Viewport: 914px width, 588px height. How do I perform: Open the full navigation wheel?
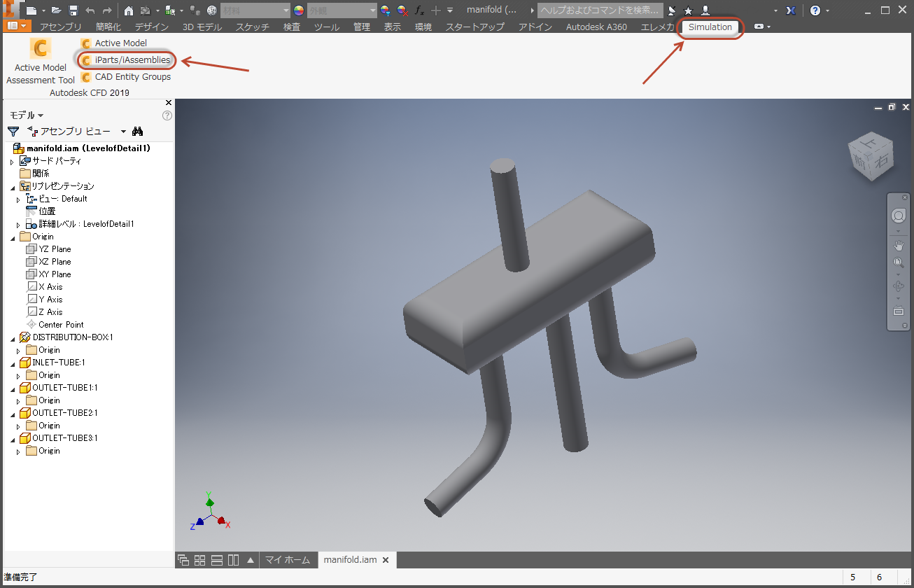[x=899, y=216]
